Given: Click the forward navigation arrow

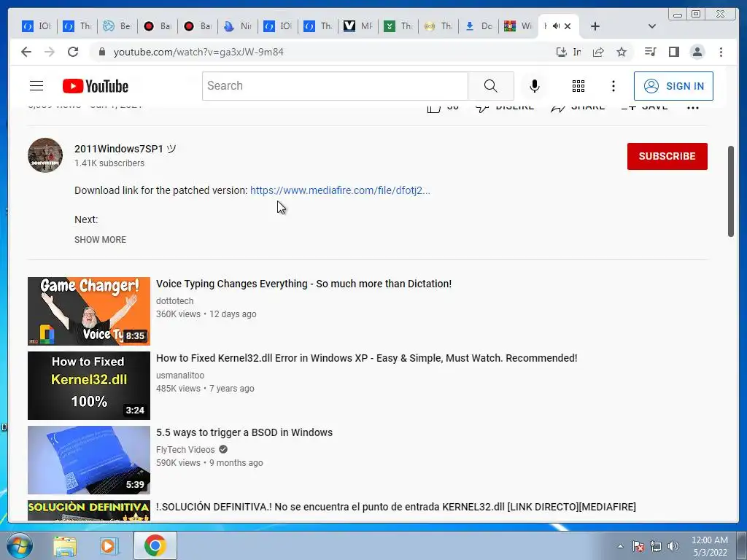Looking at the screenshot, I should [50, 52].
